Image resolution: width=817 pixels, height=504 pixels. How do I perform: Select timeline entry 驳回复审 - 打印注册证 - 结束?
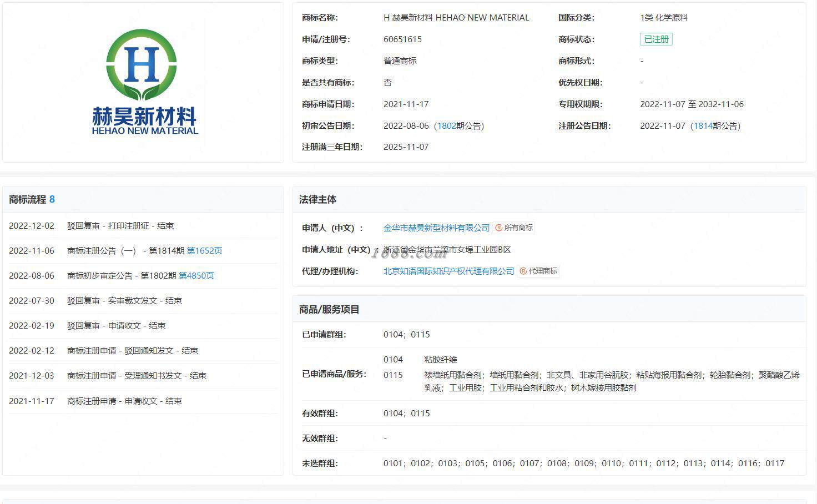coord(120,226)
